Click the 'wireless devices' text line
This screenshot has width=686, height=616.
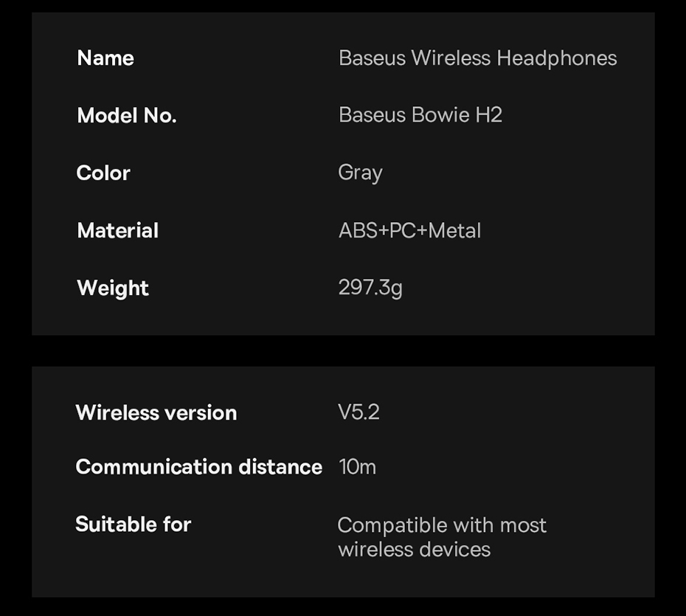(x=414, y=550)
